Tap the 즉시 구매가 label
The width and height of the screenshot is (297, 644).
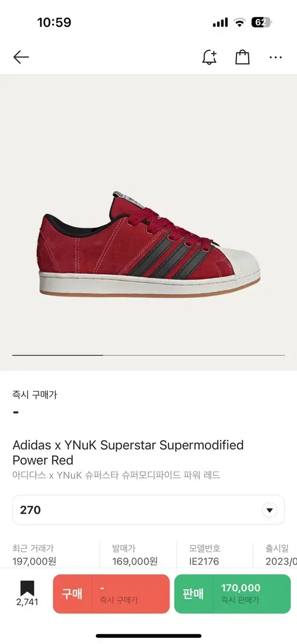pyautogui.click(x=35, y=394)
